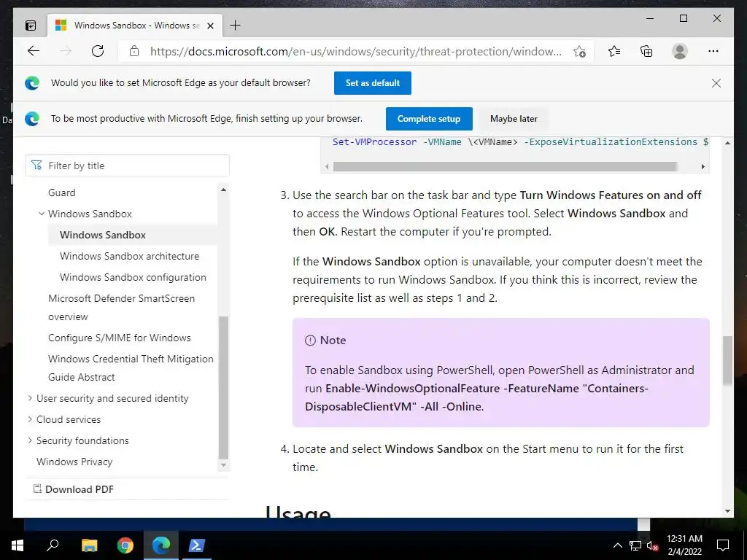The width and height of the screenshot is (747, 560).
Task: Switch to Microsoft Edge taskbar icon
Action: [x=161, y=545]
